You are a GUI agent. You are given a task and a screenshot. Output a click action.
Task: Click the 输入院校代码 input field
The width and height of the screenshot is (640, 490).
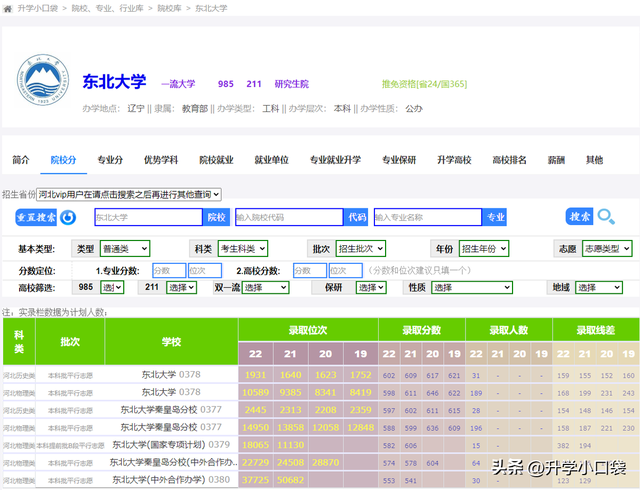click(x=289, y=217)
